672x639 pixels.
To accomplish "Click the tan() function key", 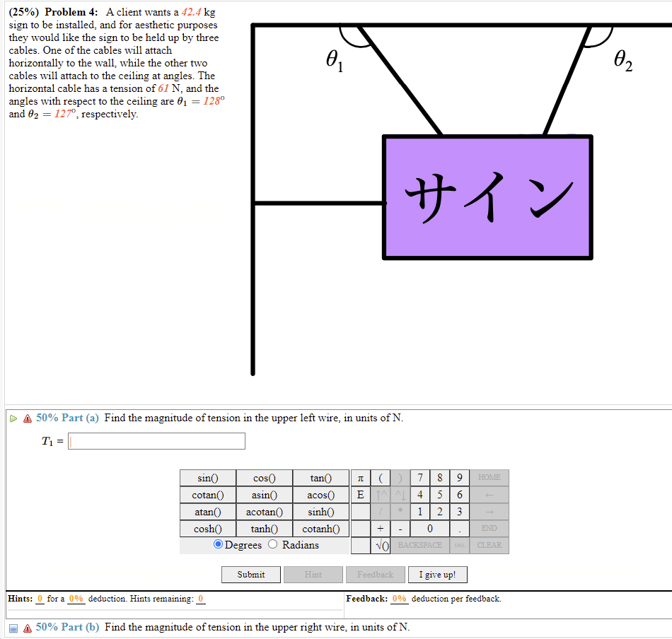I will (x=320, y=477).
